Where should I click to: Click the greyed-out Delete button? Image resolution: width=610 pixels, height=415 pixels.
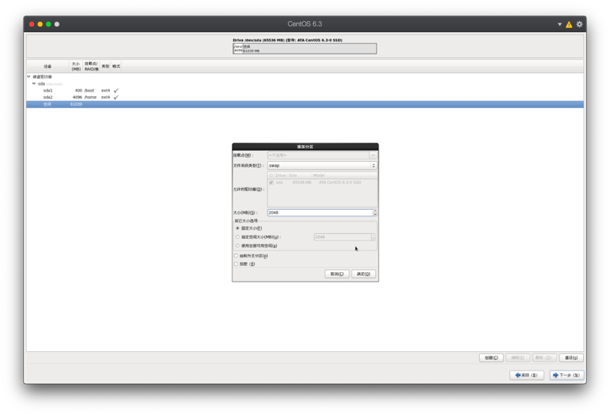point(544,357)
